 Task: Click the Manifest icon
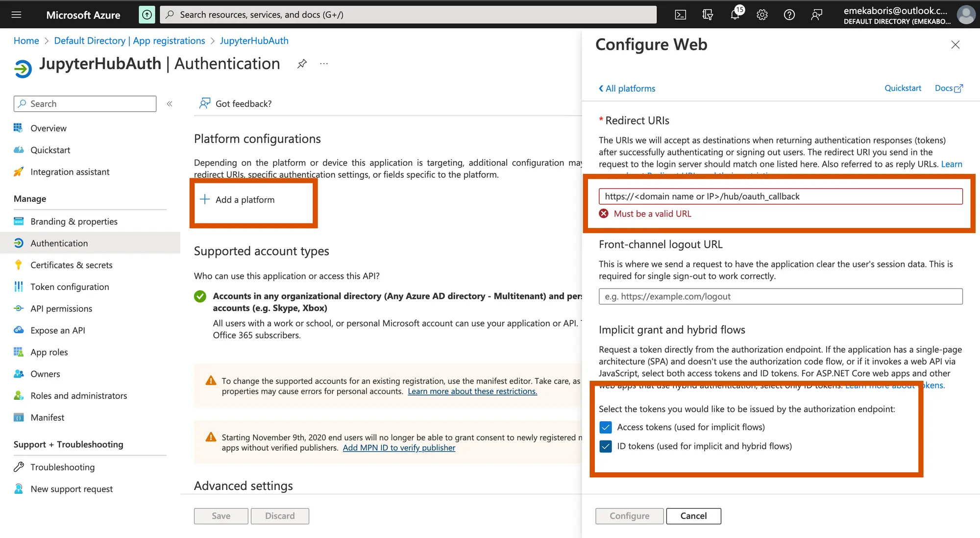tap(19, 417)
